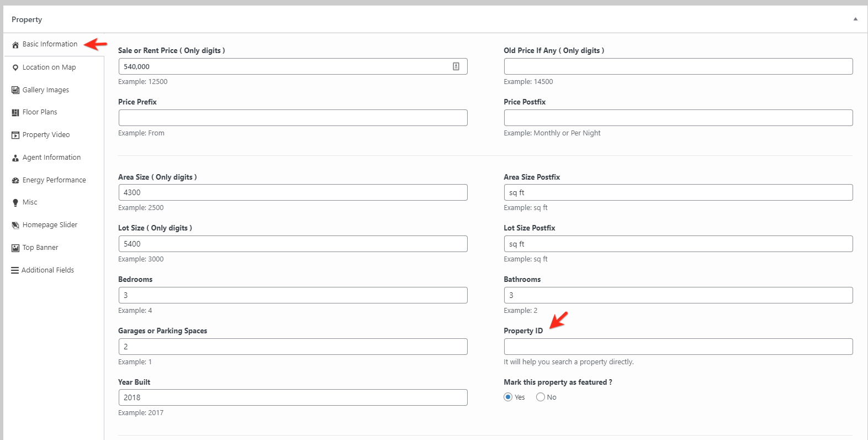Click the Old Price If Any field

tap(678, 66)
